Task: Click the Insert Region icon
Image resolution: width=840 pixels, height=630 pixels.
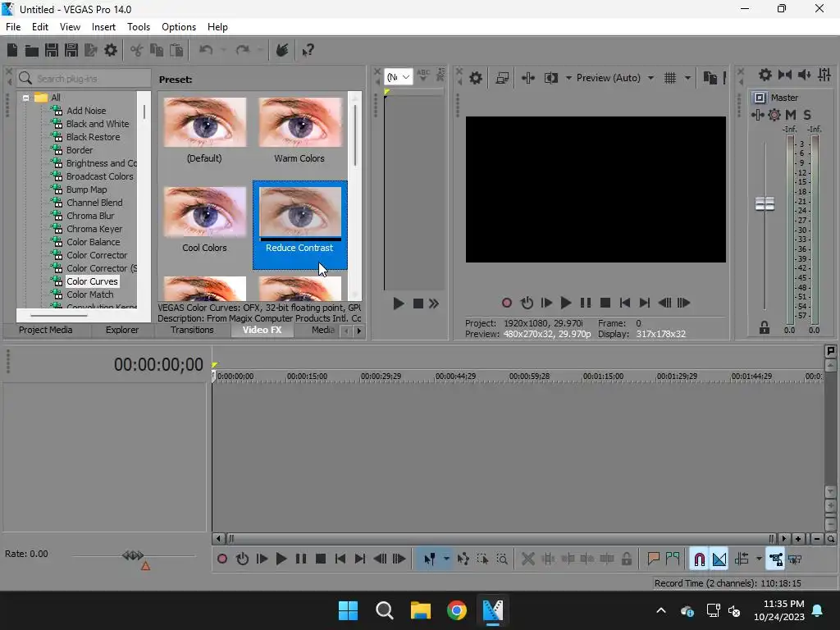Action: tap(673, 559)
